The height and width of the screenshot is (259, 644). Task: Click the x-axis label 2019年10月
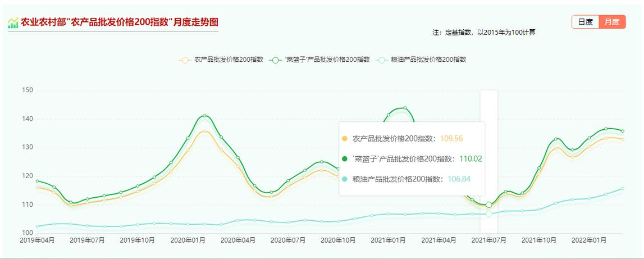[137, 240]
